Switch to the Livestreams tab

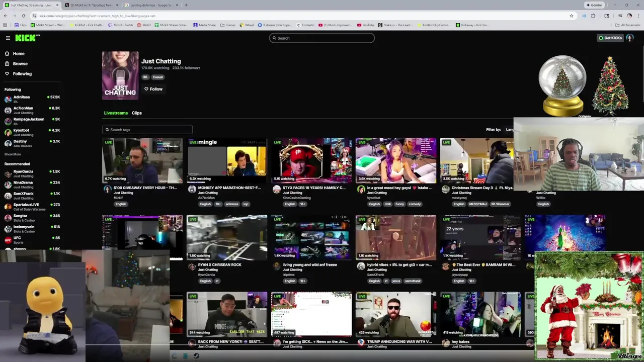[116, 113]
